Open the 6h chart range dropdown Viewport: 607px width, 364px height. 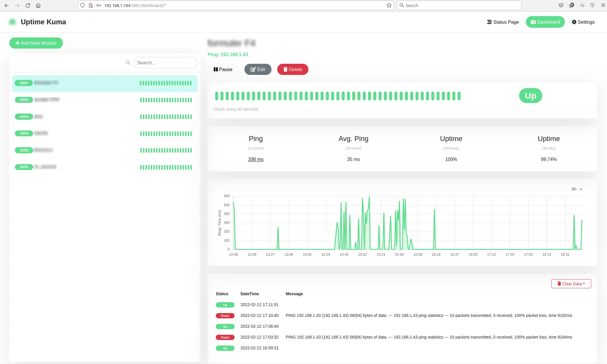click(x=577, y=189)
